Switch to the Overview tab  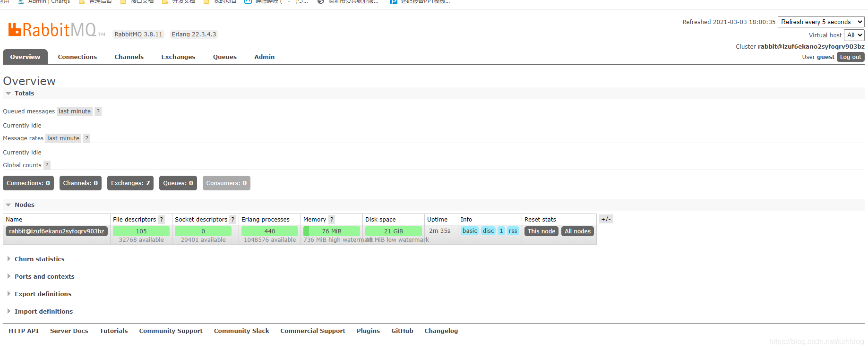pos(26,57)
